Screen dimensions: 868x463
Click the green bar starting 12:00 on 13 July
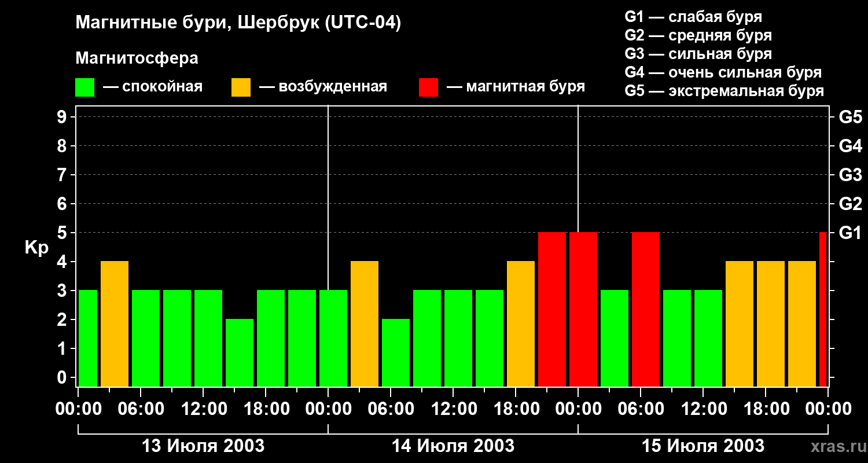click(208, 338)
